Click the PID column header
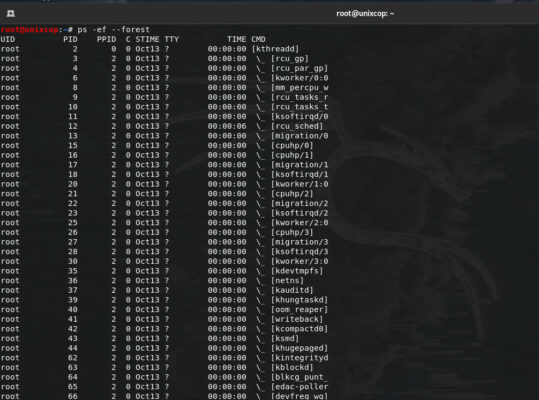 coord(70,39)
